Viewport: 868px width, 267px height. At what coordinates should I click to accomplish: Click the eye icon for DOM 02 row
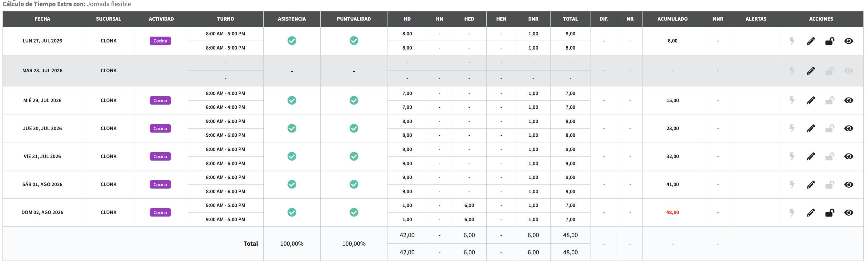click(849, 213)
